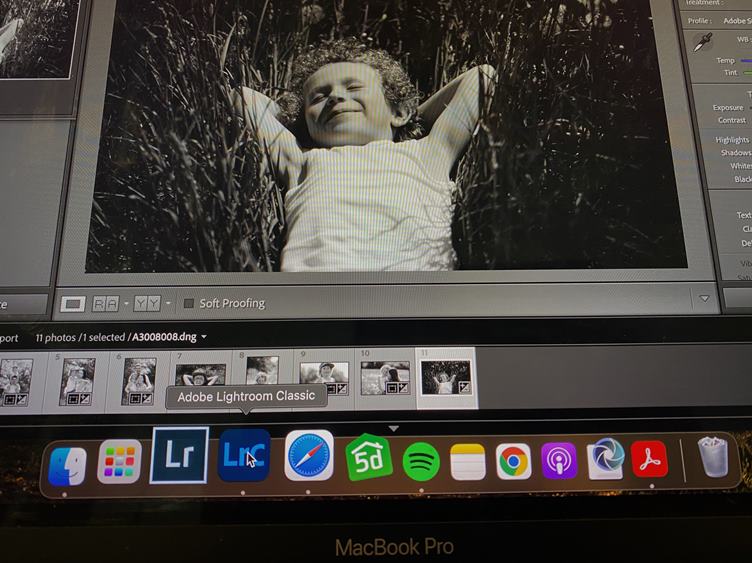Screen dimensions: 752x563
Task: Open the Profile Adobe dropdown
Action: pos(736,21)
